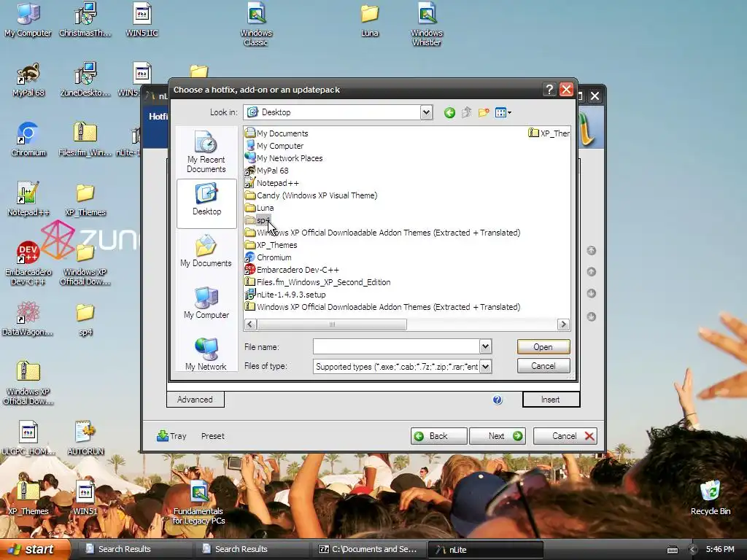Select My Documents in the file list
Viewport: 747px width, 560px height.
point(276,133)
